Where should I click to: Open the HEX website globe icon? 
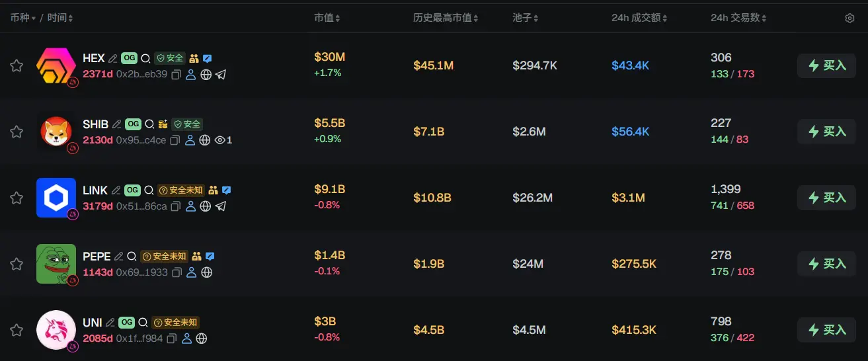[206, 75]
